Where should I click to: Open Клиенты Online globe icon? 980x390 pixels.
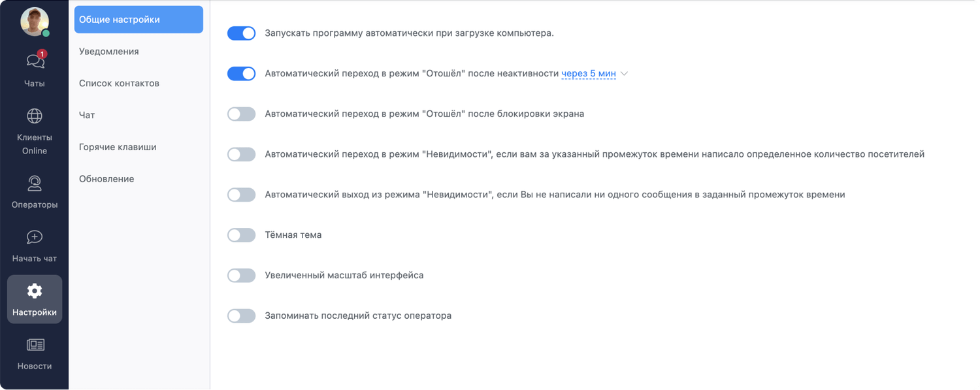(35, 116)
